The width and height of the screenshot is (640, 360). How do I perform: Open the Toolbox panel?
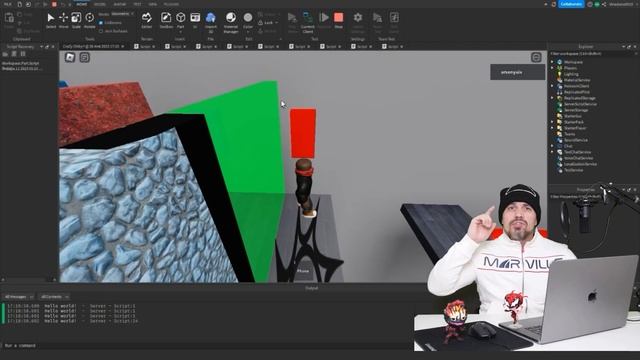point(166,20)
